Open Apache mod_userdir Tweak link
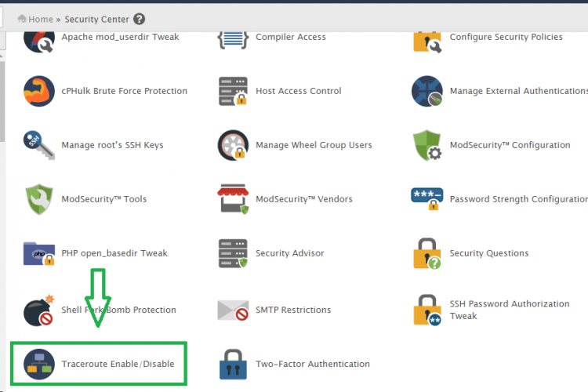This screenshot has height=392, width=588. click(120, 37)
